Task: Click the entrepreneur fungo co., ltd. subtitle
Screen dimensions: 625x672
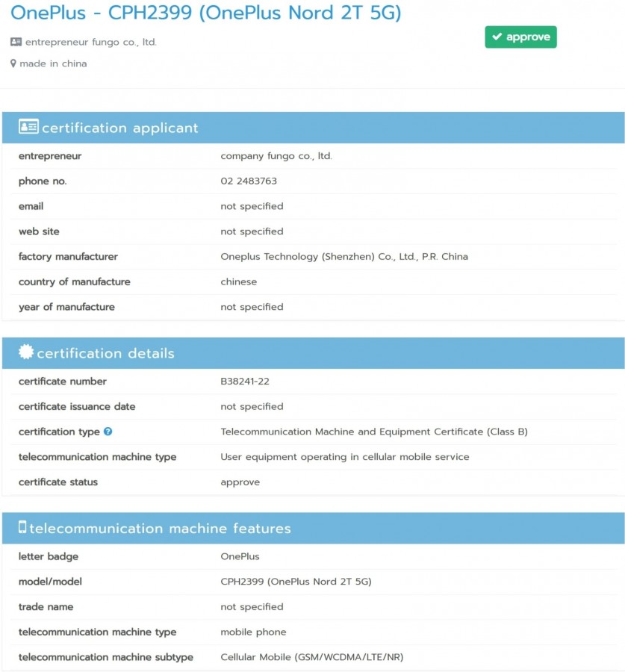Action: point(91,42)
